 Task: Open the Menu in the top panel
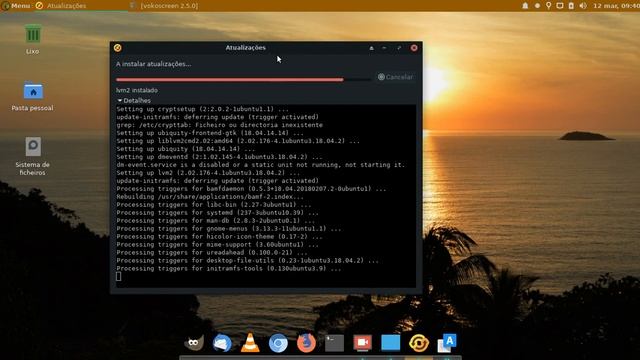(x=16, y=6)
